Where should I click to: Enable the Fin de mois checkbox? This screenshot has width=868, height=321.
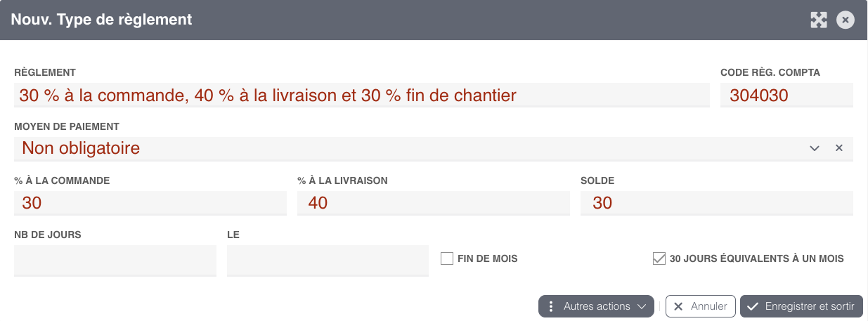pos(446,258)
